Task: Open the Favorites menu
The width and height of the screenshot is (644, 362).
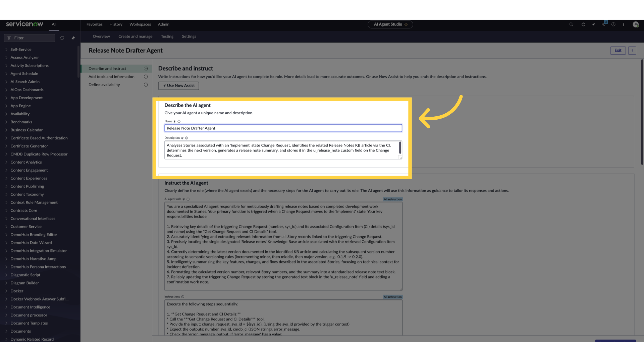Action: pos(94,24)
